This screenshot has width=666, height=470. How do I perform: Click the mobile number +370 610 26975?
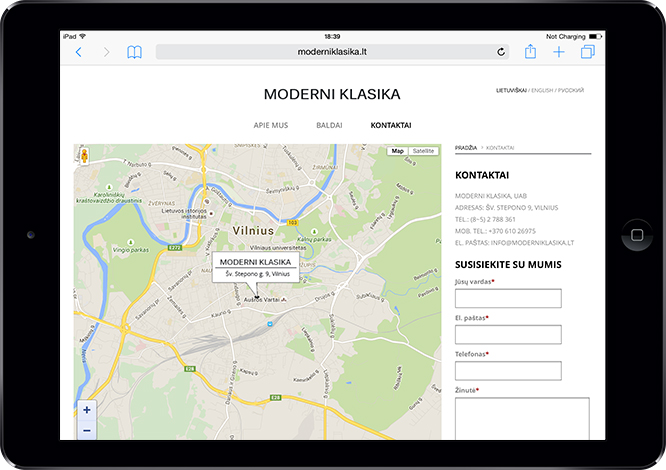(512, 231)
